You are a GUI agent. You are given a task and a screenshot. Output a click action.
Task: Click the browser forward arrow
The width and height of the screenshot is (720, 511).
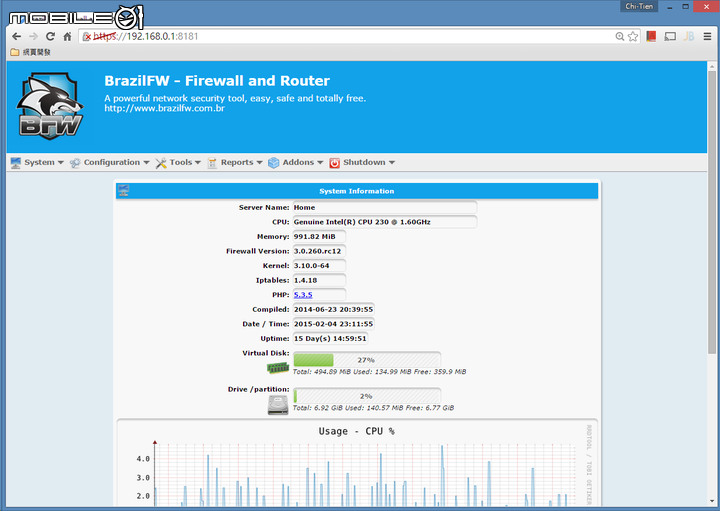[x=34, y=36]
